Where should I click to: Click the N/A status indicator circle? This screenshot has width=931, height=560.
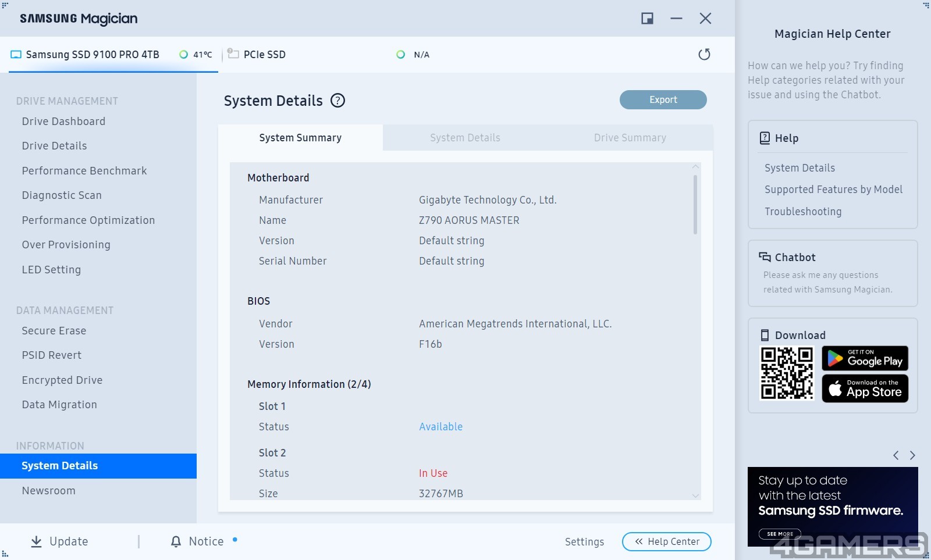coord(400,55)
